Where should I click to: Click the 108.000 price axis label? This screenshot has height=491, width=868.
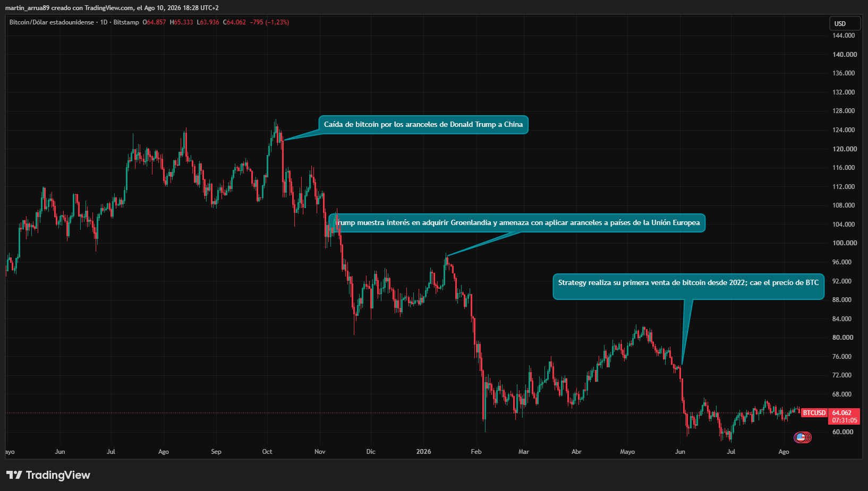844,205
